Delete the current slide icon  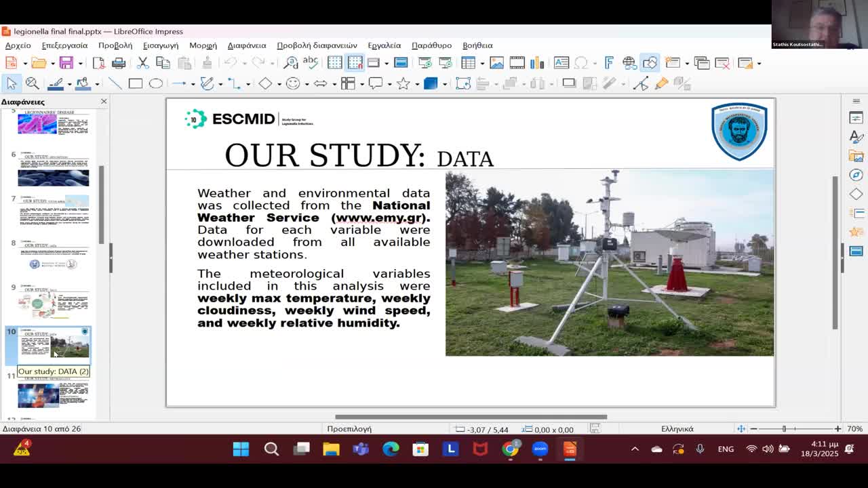(722, 63)
